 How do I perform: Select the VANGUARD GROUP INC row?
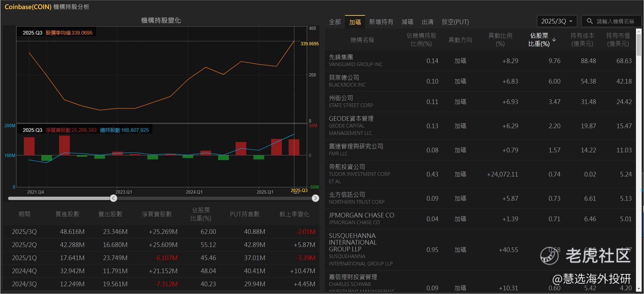tap(480, 61)
